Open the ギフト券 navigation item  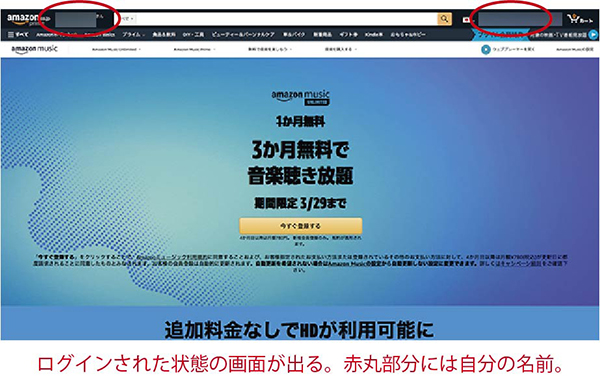[x=348, y=34]
